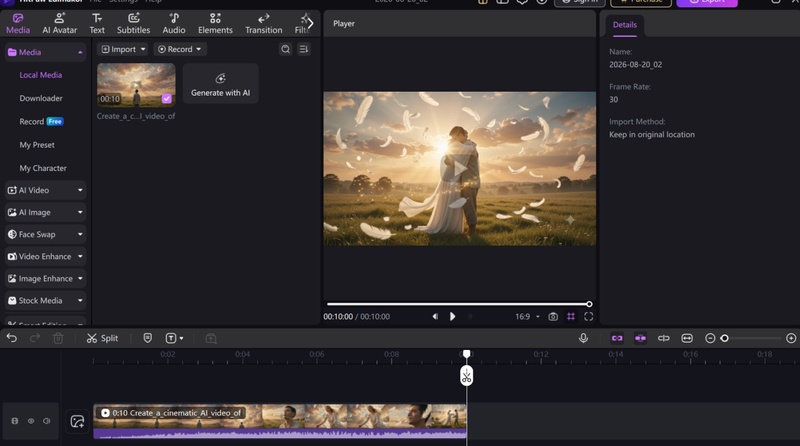800x446 pixels.
Task: Click the Redo icon
Action: pyautogui.click(x=35, y=338)
